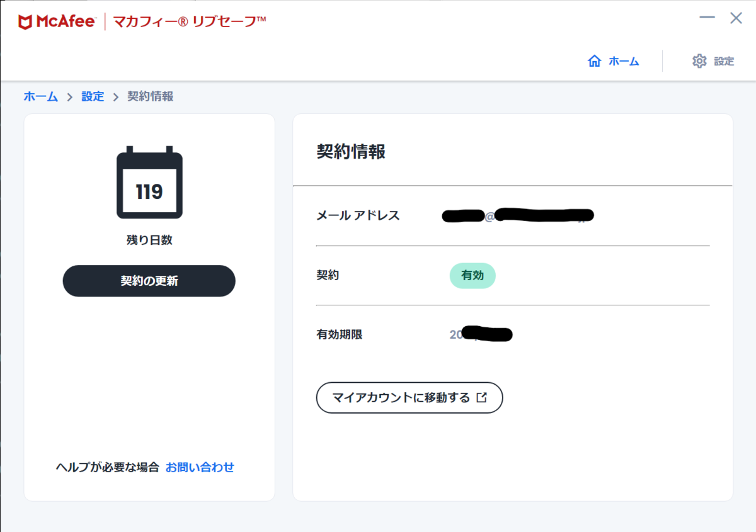This screenshot has width=756, height=532.
Task: Click the house icon in the top bar
Action: click(594, 61)
